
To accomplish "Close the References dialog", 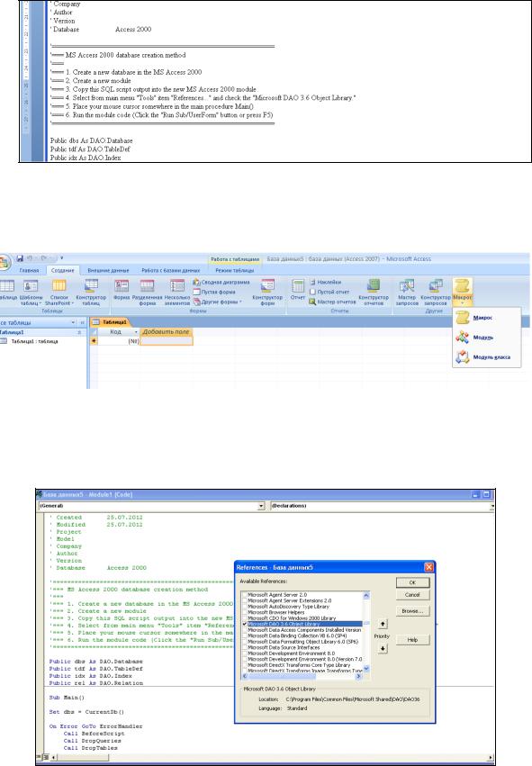I will pyautogui.click(x=428, y=568).
